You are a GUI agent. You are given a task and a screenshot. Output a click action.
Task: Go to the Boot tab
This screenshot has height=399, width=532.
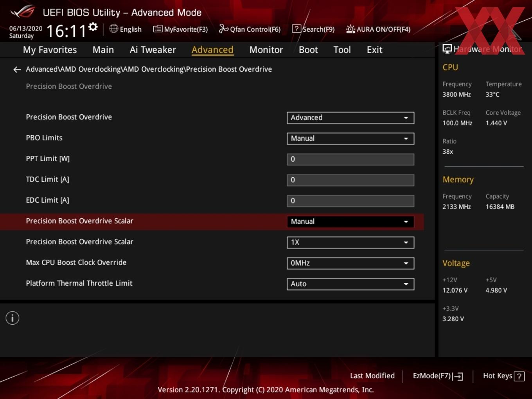(x=308, y=50)
